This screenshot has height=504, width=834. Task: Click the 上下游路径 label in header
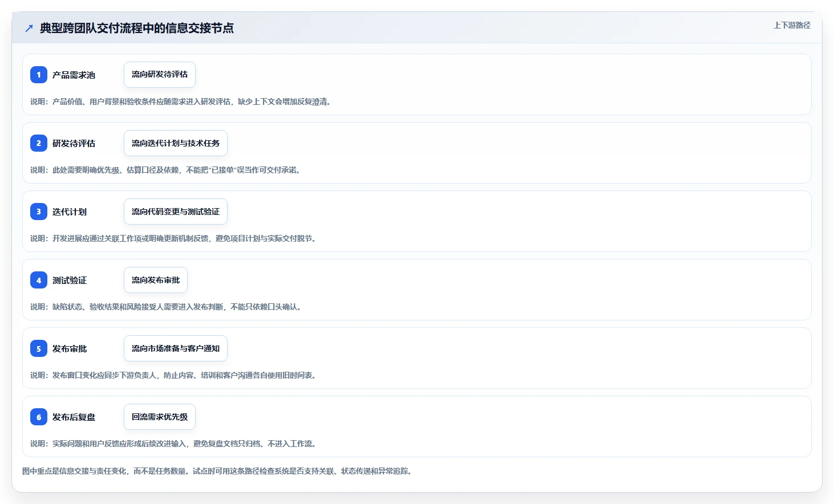(792, 25)
